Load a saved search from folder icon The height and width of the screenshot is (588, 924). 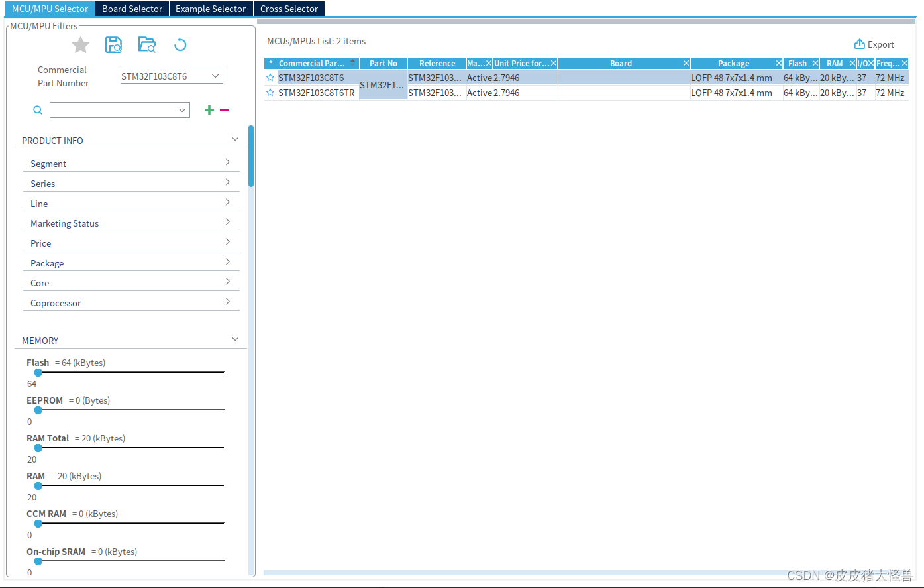tap(147, 45)
